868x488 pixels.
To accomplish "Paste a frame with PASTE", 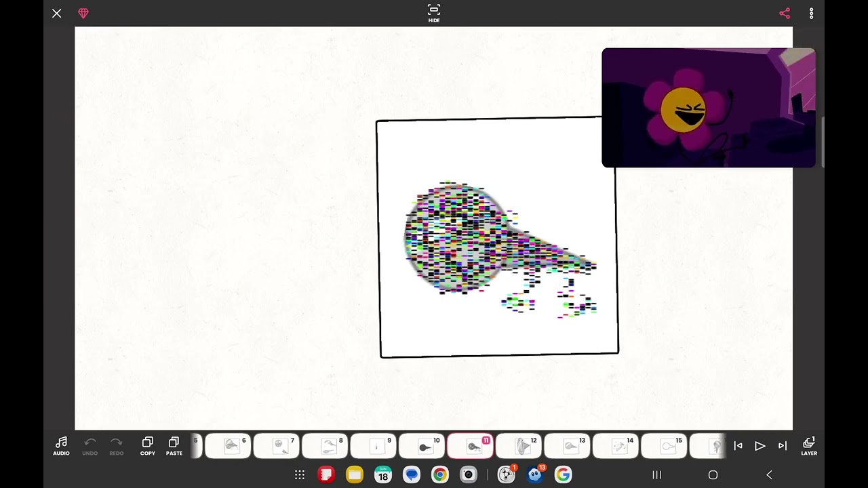I will tap(174, 446).
